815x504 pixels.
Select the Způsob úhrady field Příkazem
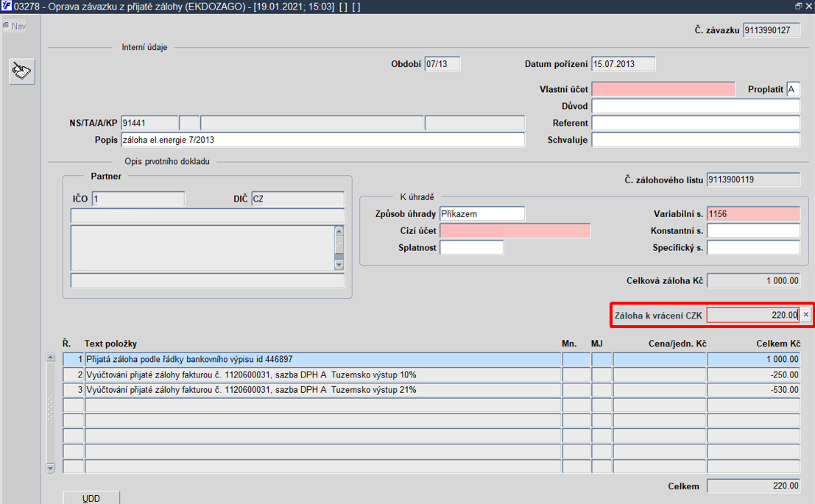(x=481, y=213)
